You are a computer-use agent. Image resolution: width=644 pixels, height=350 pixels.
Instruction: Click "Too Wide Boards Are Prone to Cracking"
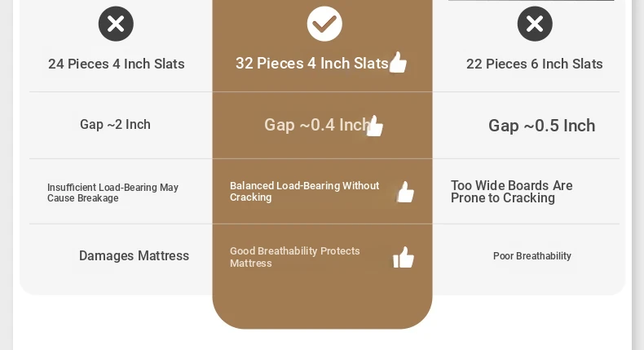(511, 192)
